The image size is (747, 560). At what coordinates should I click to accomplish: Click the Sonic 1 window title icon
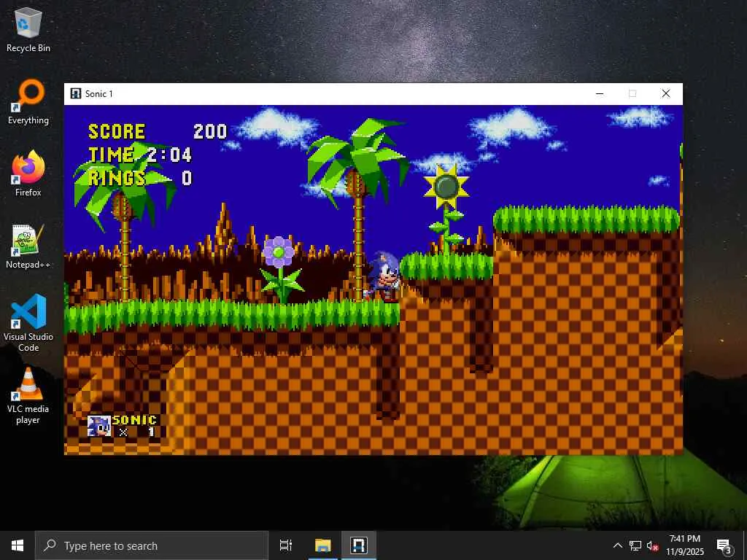[x=75, y=93]
